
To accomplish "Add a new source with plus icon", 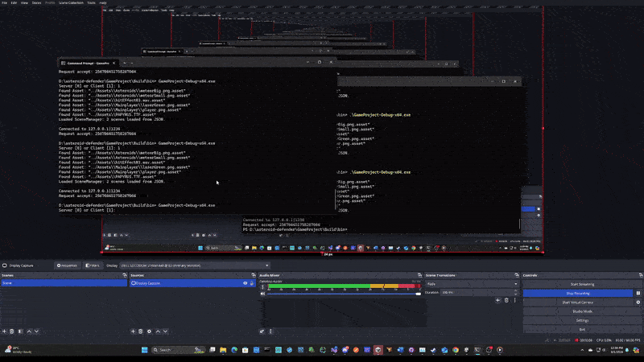I will tap(133, 331).
